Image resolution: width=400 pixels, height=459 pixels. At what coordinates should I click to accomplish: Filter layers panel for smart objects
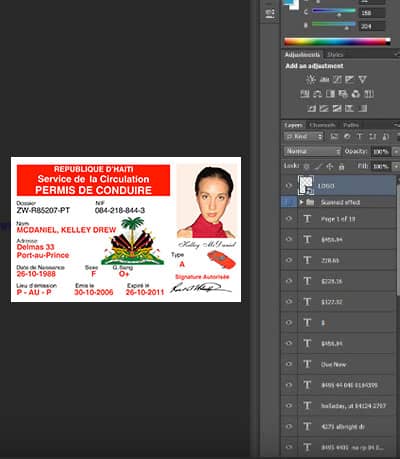[x=385, y=136]
